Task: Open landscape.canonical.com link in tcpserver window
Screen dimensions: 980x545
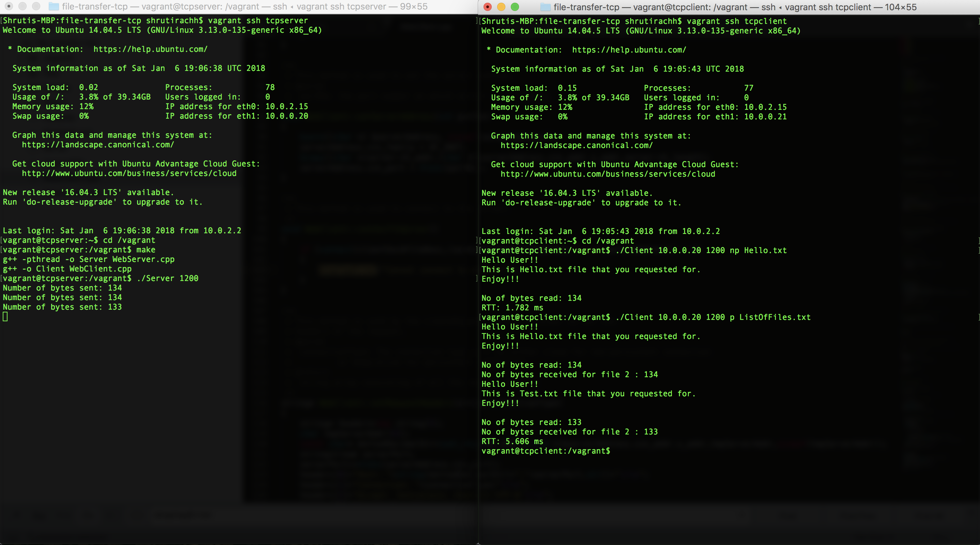Action: [x=98, y=145]
